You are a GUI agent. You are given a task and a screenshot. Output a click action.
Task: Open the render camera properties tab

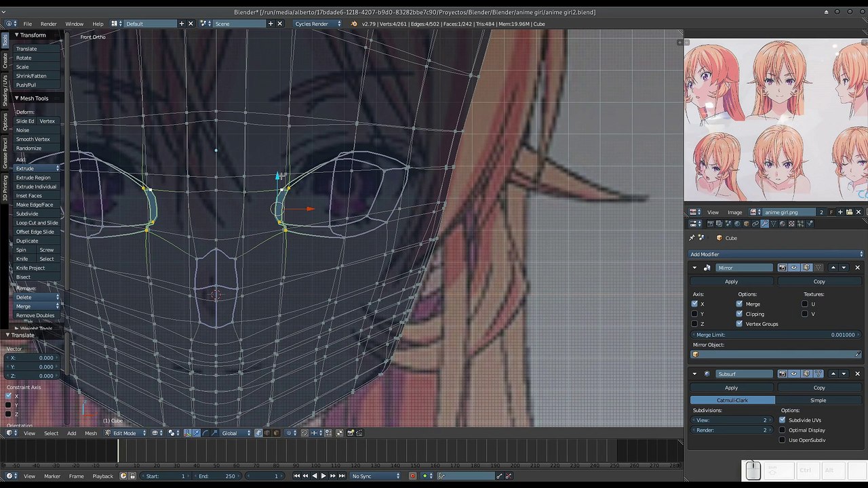click(711, 224)
